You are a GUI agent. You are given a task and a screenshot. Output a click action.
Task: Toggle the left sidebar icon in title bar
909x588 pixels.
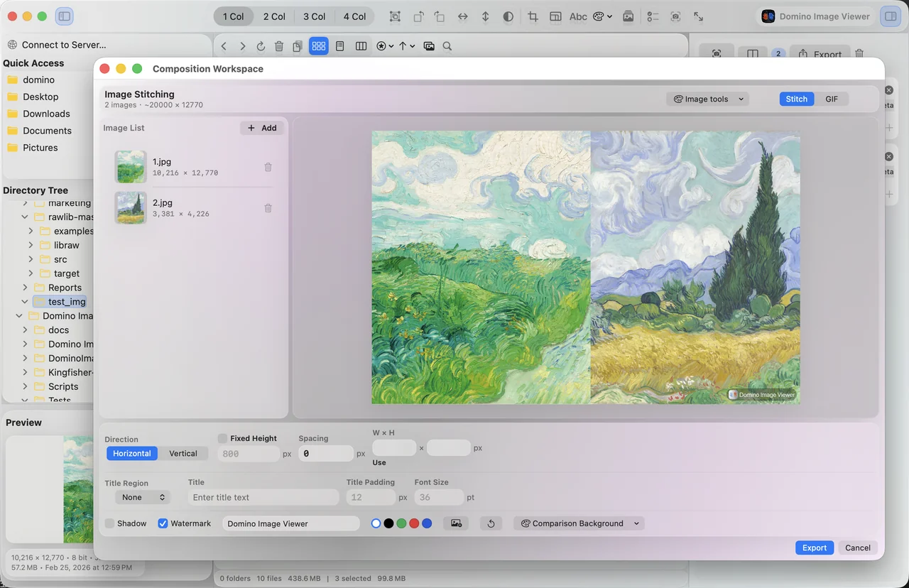64,16
